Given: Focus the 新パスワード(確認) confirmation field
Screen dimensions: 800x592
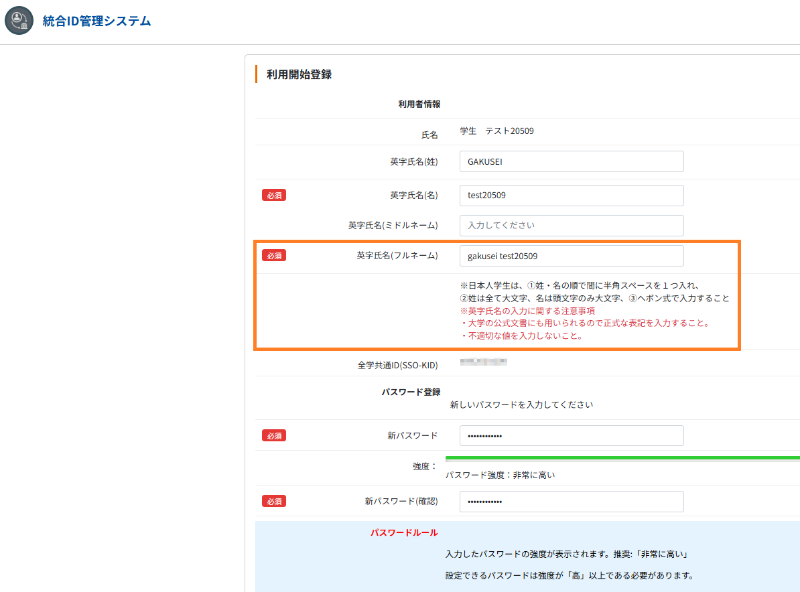Looking at the screenshot, I should [x=571, y=501].
